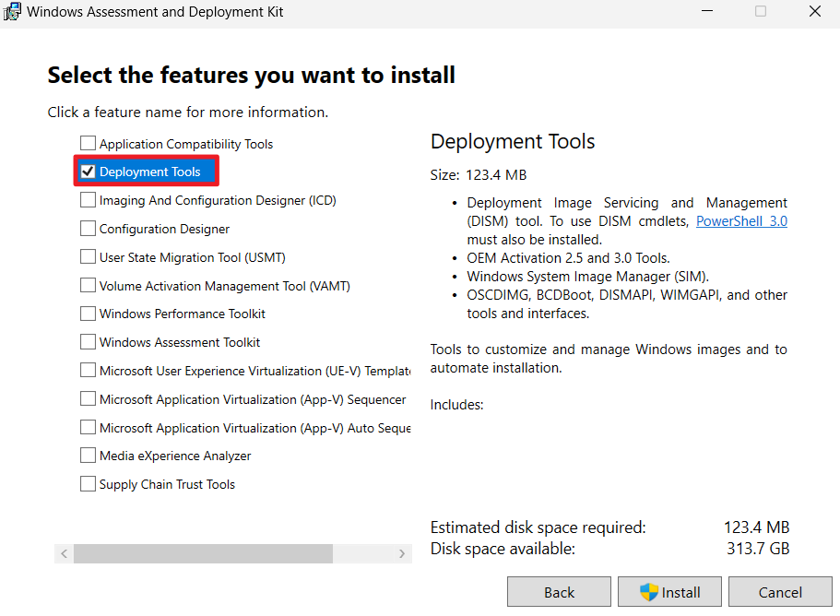Check the Windows Assessment Toolkit feature
This screenshot has height=616, width=840.
click(x=88, y=342)
